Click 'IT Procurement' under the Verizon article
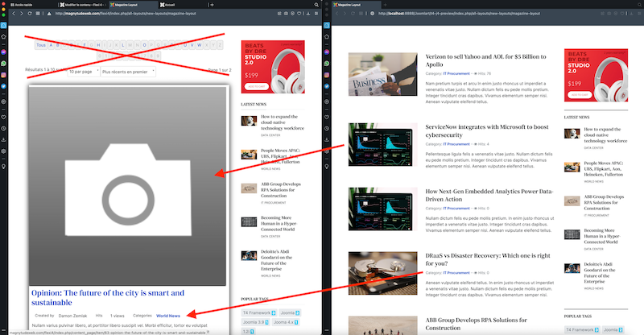The width and height of the screenshot is (644, 335). (x=456, y=73)
